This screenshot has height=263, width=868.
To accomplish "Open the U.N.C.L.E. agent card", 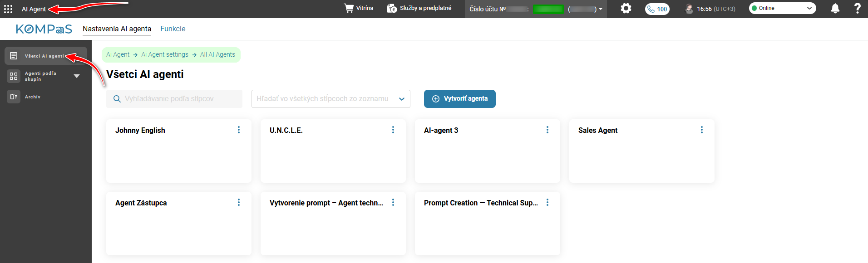I will pos(333,151).
